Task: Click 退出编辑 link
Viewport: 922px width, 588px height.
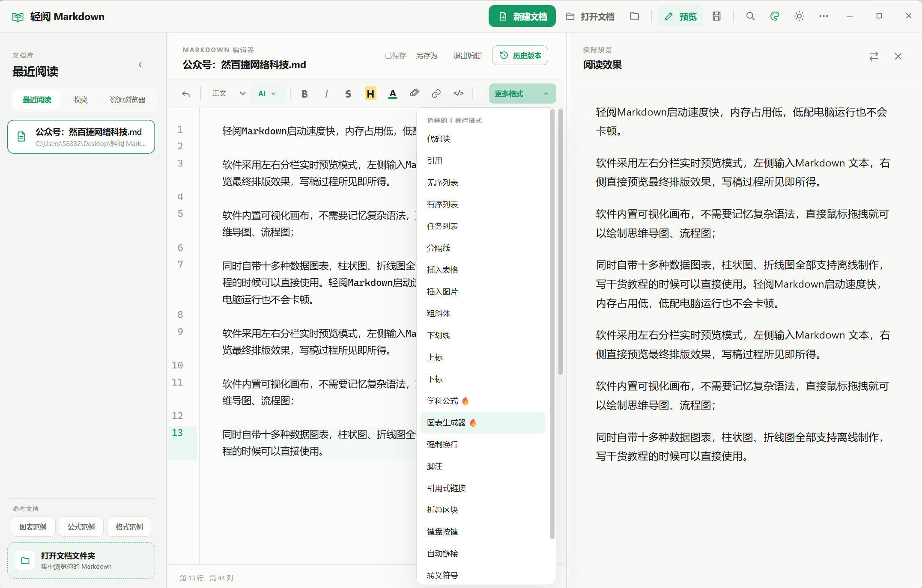Action: [467, 56]
